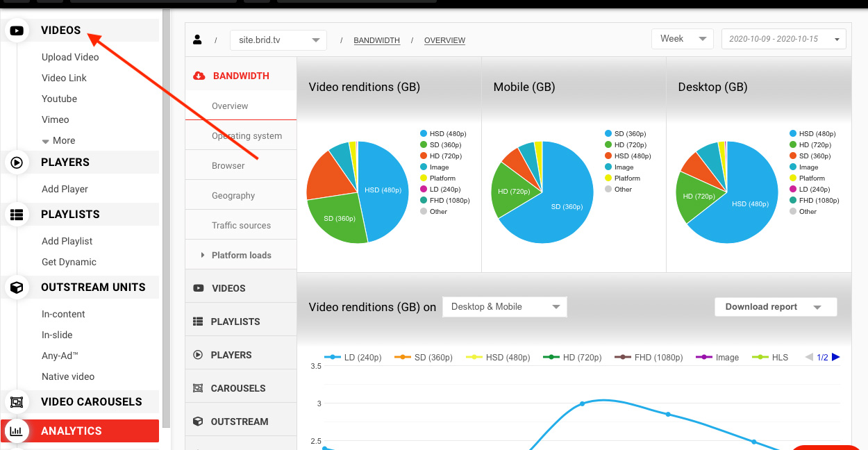Click the Upload Video link

point(70,58)
